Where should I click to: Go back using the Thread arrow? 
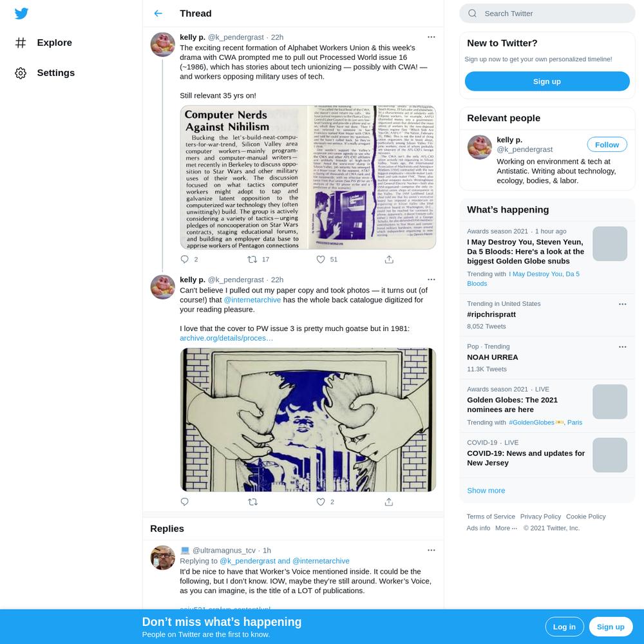pyautogui.click(x=158, y=14)
